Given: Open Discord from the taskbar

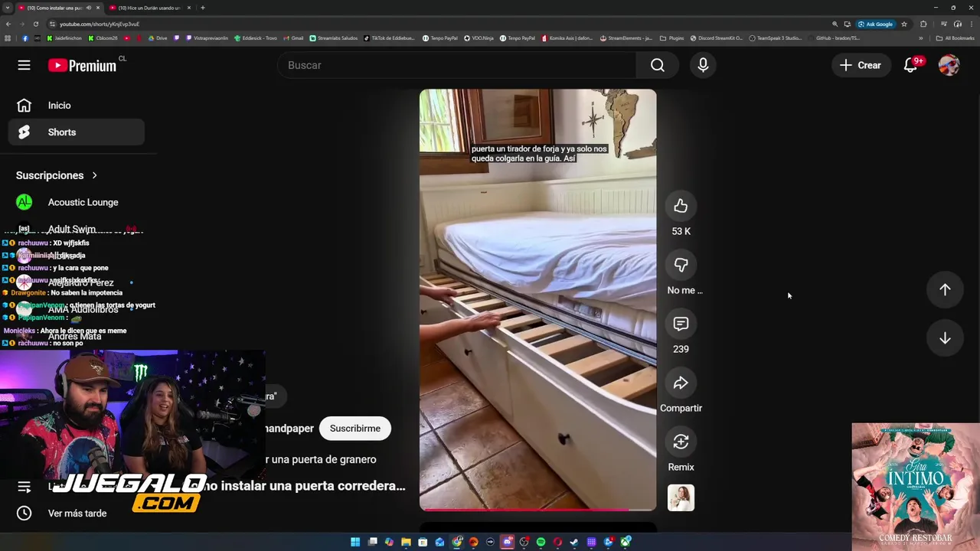Looking at the screenshot, I should (x=508, y=542).
